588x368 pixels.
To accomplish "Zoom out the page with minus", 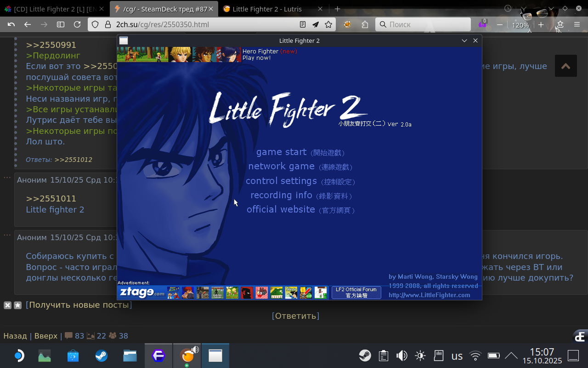I will [x=500, y=25].
